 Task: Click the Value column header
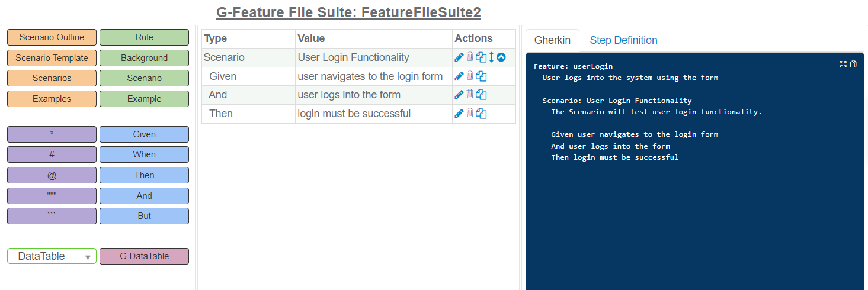pyautogui.click(x=374, y=38)
